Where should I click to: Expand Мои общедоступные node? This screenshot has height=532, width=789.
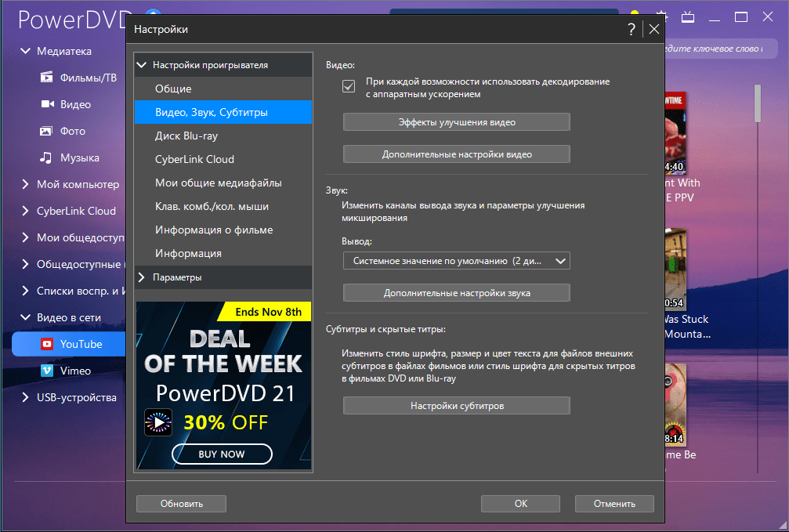pyautogui.click(x=24, y=237)
